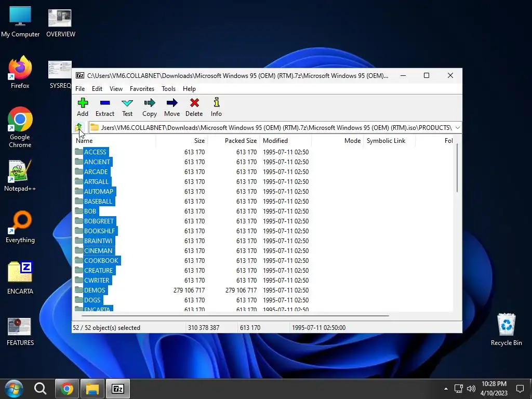532x399 pixels.
Task: Open the volume control in tray
Action: [x=471, y=389]
